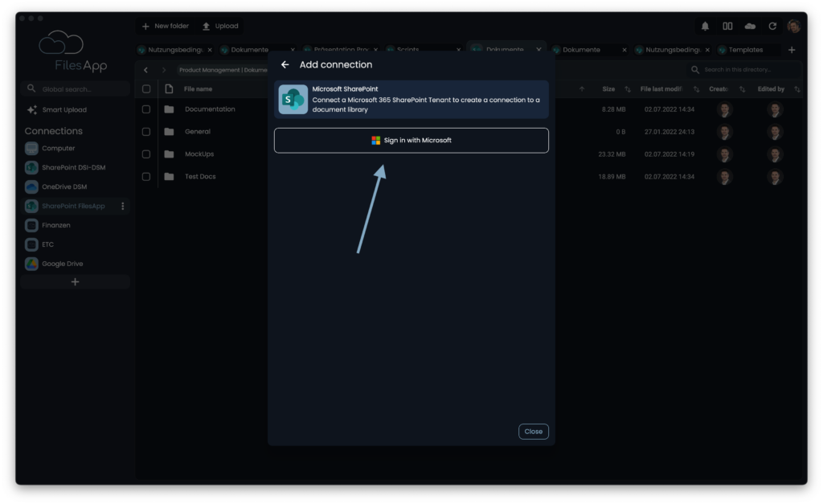
Task: Click Sign in with Microsoft button
Action: point(411,140)
